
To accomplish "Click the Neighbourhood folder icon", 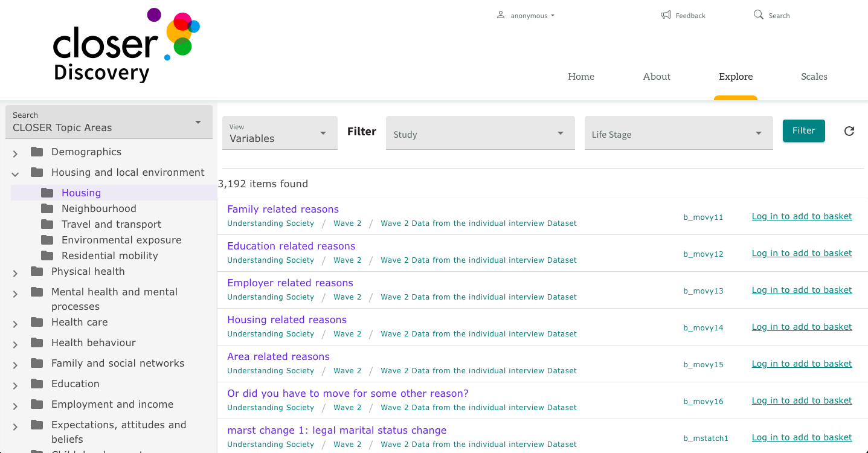I will (x=48, y=208).
